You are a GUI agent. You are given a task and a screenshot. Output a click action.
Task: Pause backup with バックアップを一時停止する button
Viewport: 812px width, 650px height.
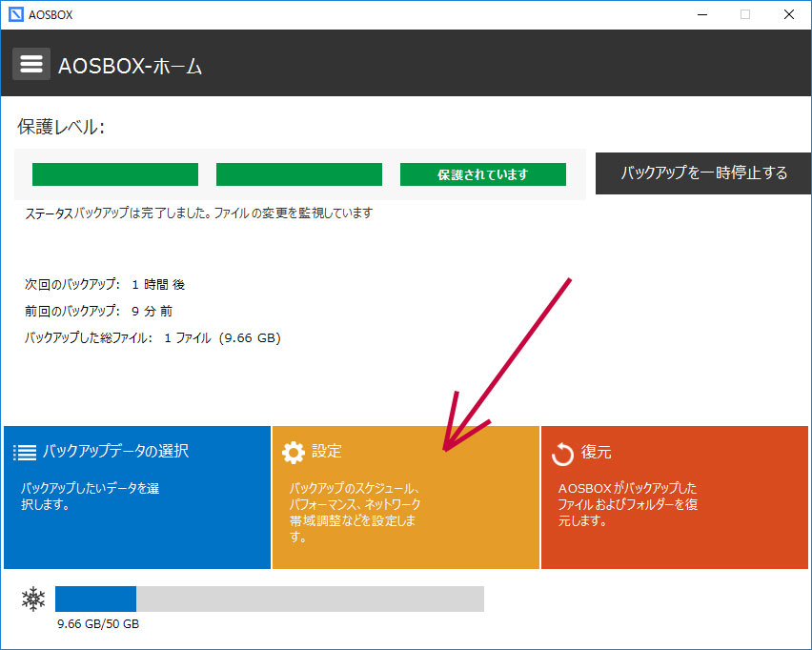703,173
